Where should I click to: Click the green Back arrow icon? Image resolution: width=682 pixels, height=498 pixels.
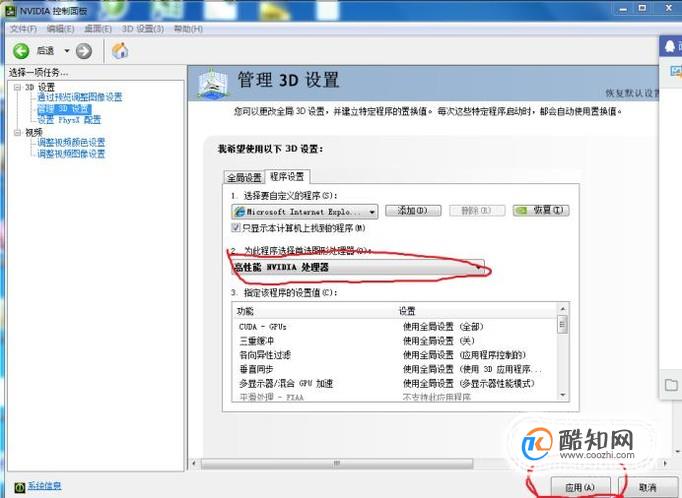coord(21,51)
